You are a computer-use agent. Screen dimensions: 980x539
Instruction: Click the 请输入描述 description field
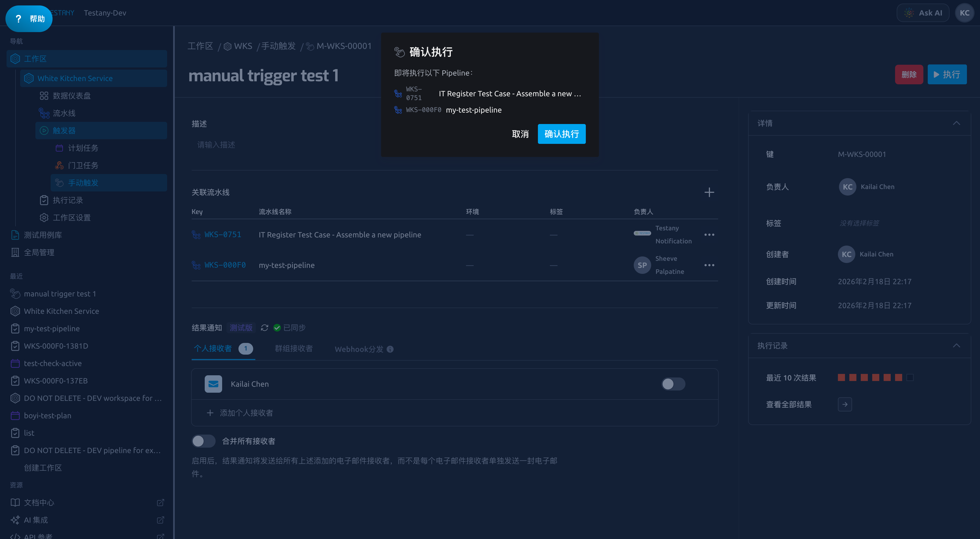point(455,145)
